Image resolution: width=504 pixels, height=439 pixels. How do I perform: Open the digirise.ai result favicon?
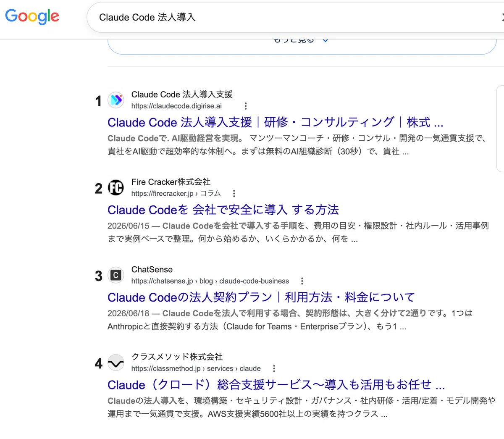(116, 100)
